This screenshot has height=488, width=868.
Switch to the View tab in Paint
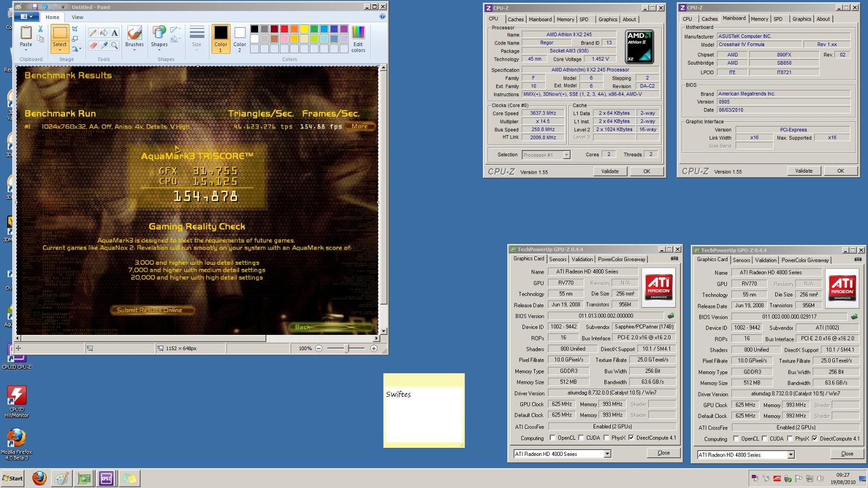(78, 17)
